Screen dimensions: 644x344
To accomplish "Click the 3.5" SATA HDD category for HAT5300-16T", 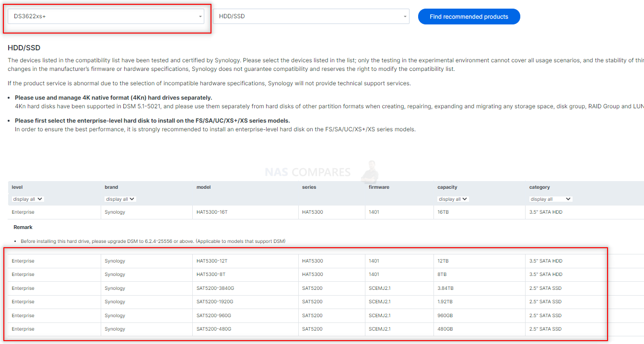I will pyautogui.click(x=546, y=212).
